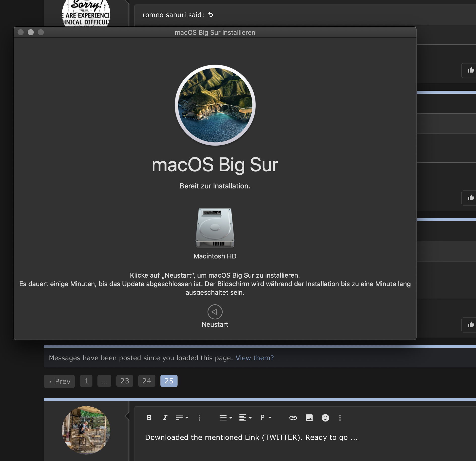Open more text options dots beside the Italic group
This screenshot has width=476, height=461.
click(x=199, y=418)
